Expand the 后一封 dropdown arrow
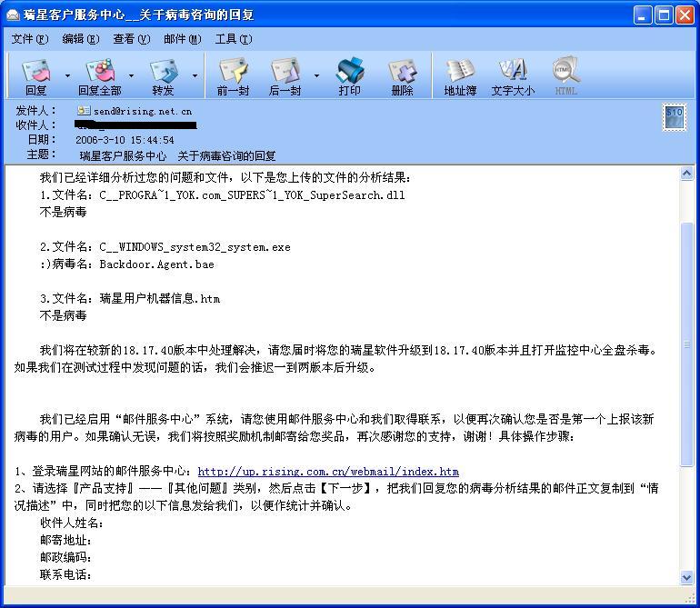The width and height of the screenshot is (700, 608). [316, 76]
